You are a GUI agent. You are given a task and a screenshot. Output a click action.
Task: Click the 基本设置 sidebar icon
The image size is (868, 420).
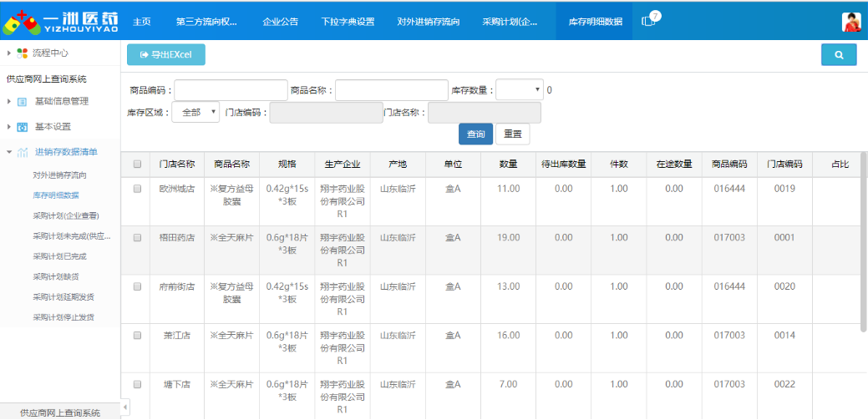click(23, 127)
